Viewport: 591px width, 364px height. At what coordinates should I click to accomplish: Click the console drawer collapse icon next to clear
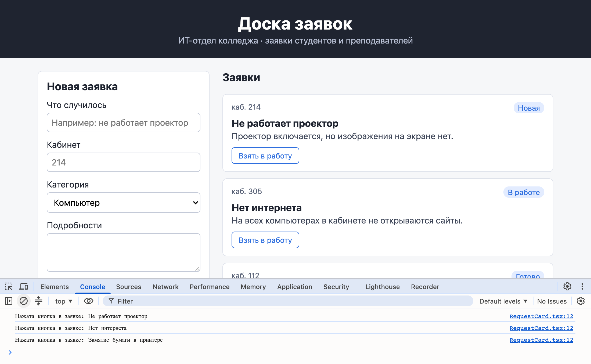pos(39,301)
